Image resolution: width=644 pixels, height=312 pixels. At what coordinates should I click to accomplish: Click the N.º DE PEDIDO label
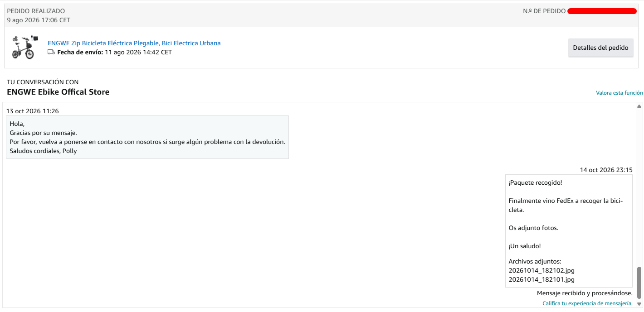pyautogui.click(x=544, y=11)
